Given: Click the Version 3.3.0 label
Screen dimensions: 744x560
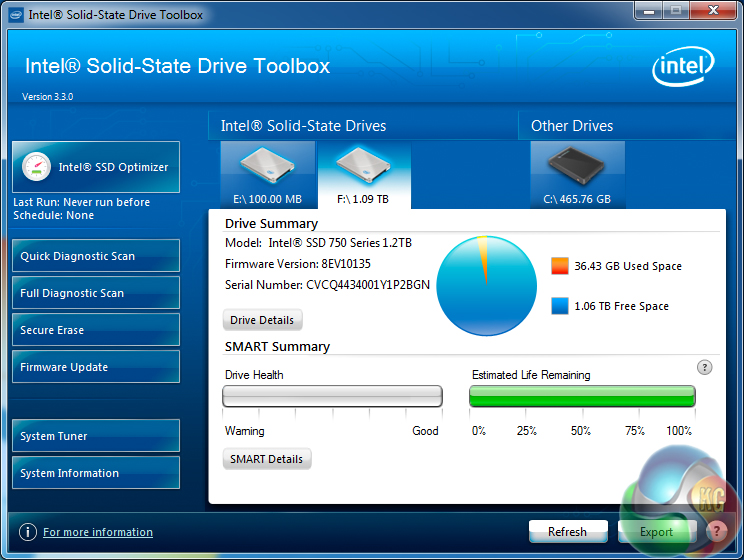Looking at the screenshot, I should coord(47,97).
